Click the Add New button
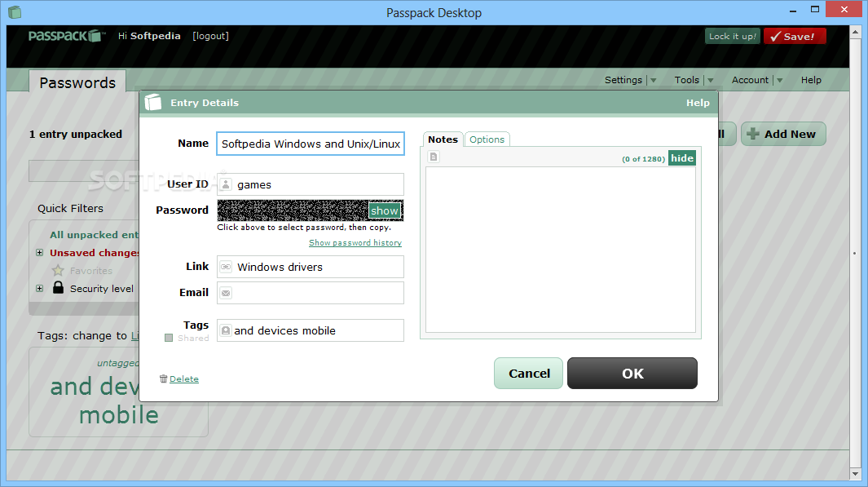Image resolution: width=868 pixels, height=487 pixels. click(783, 134)
